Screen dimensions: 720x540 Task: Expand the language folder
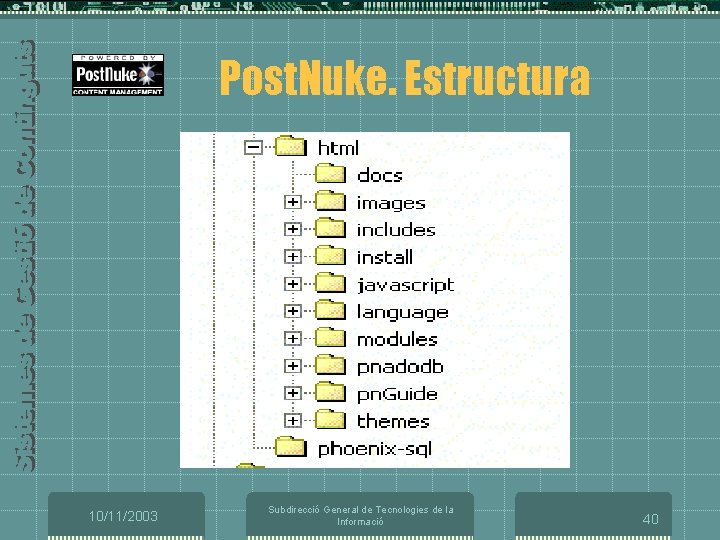[x=292, y=311]
